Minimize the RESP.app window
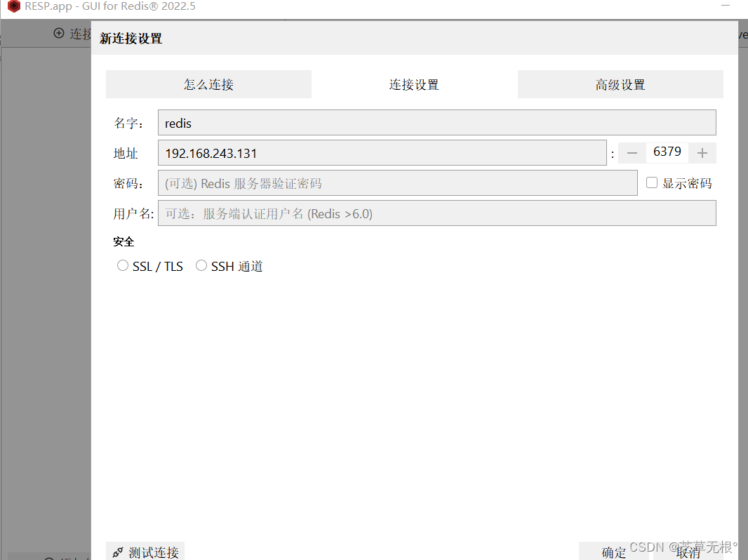This screenshot has width=748, height=560. pyautogui.click(x=726, y=6)
